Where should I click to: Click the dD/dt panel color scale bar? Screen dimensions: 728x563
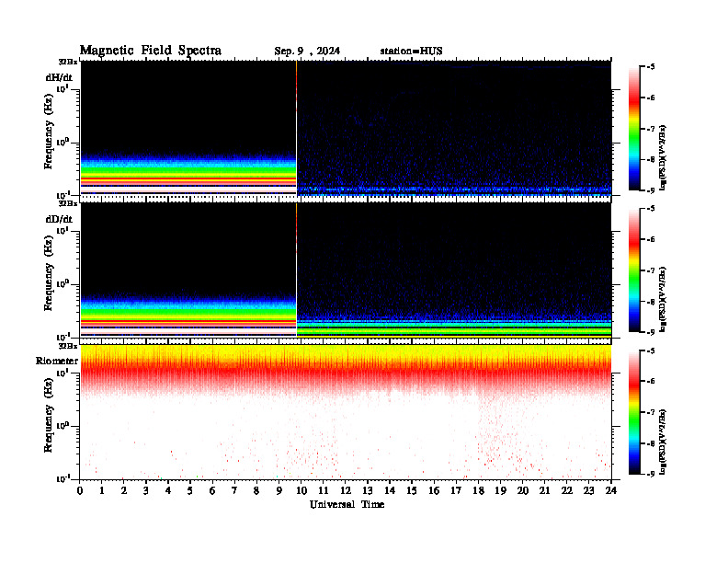pos(634,270)
